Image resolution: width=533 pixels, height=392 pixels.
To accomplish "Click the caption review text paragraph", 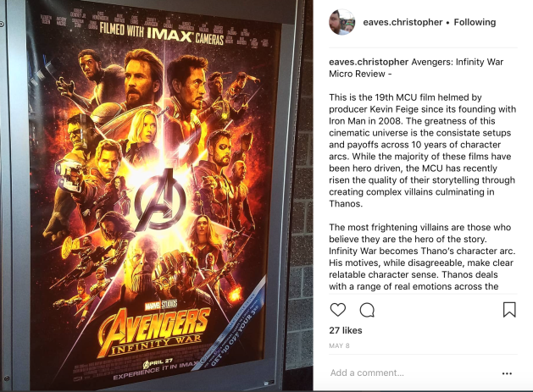I will pyautogui.click(x=422, y=151).
